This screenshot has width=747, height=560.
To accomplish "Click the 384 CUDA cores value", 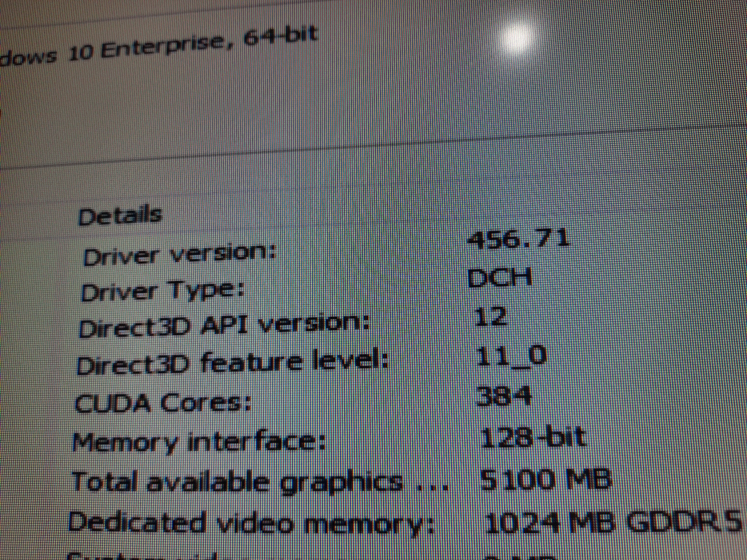I will click(503, 395).
